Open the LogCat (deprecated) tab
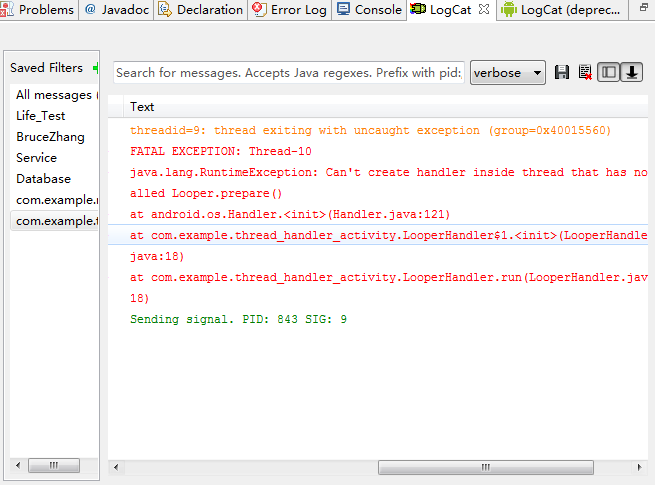Viewport: 655px width, 485px height. coord(561,9)
